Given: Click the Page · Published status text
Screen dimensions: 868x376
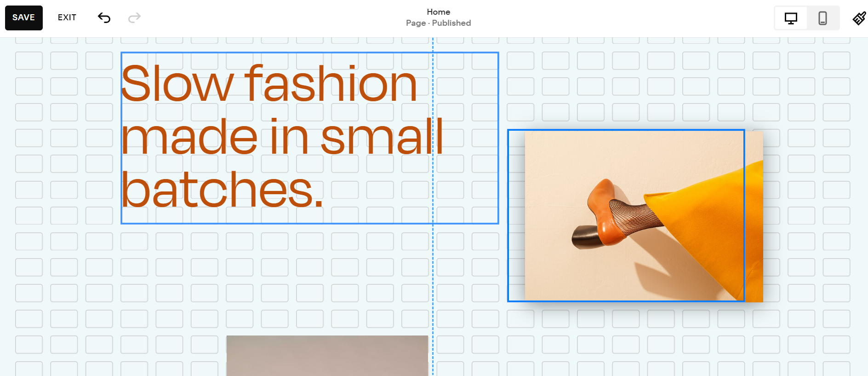Looking at the screenshot, I should point(438,23).
